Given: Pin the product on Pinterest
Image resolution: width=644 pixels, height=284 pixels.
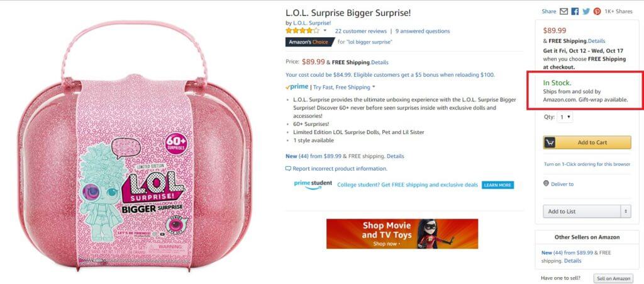Looking at the screenshot, I should [x=597, y=11].
